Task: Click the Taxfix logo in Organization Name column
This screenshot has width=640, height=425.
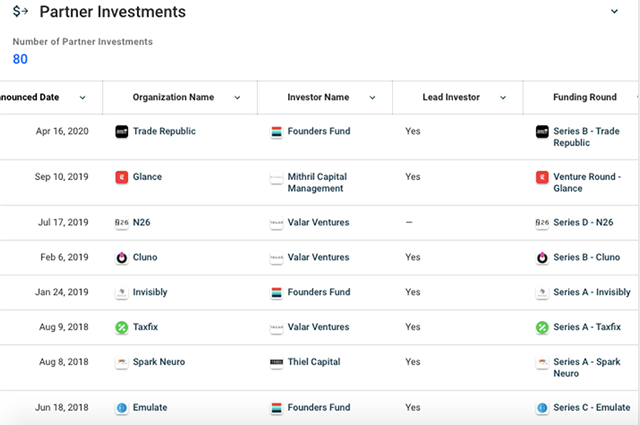Action: point(122,327)
